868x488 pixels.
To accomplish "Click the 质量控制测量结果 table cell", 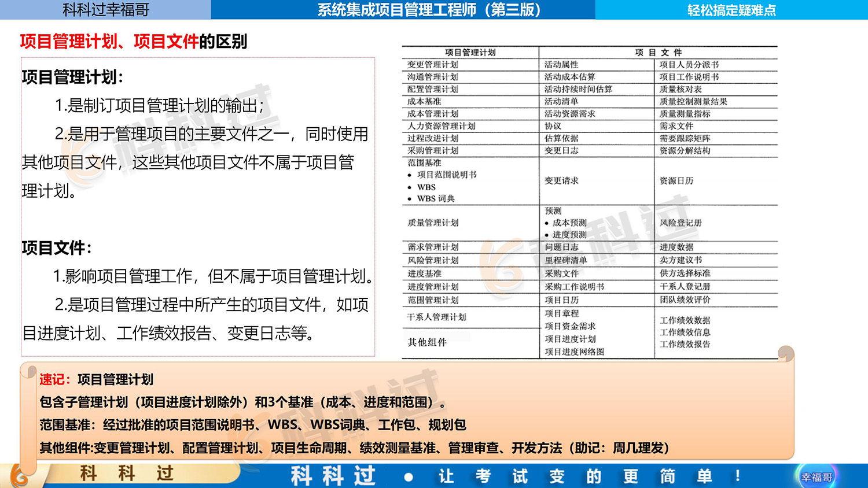I will tap(693, 101).
